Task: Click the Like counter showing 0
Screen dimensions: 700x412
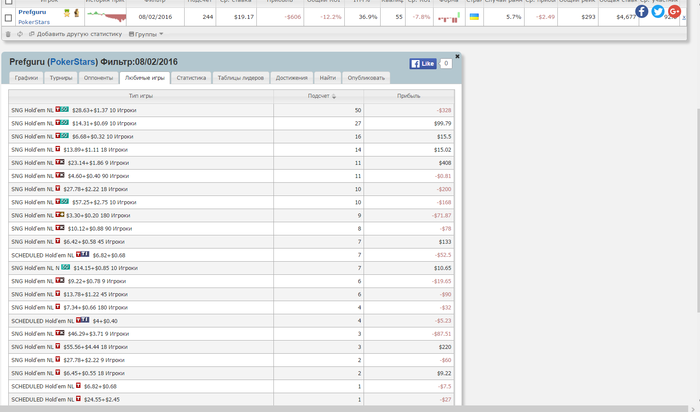Action: 446,63
